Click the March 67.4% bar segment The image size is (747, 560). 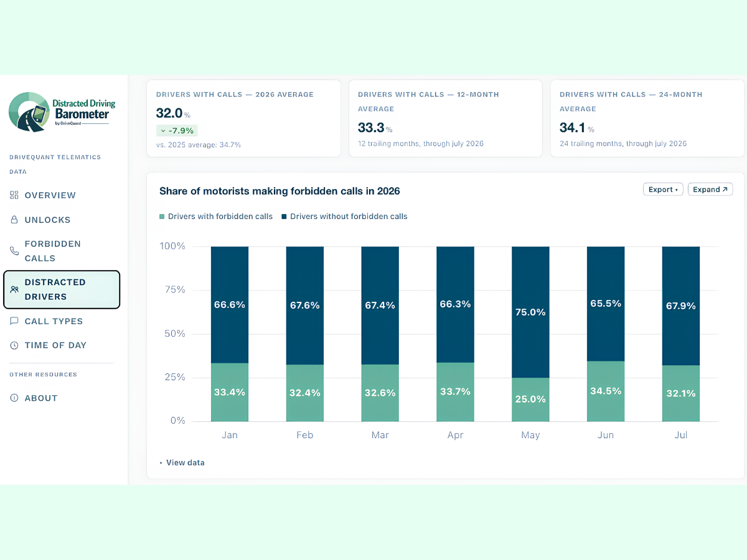(380, 306)
